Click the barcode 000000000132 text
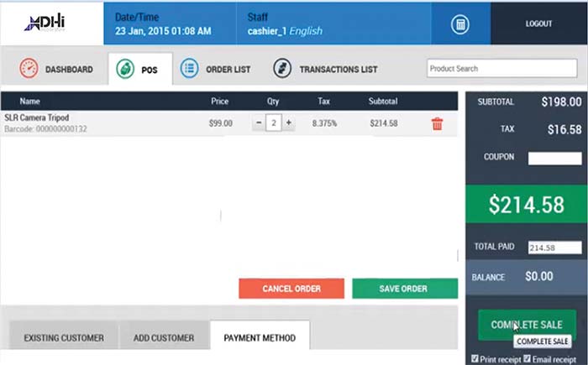Image resolution: width=588 pixels, height=365 pixels. pyautogui.click(x=45, y=129)
